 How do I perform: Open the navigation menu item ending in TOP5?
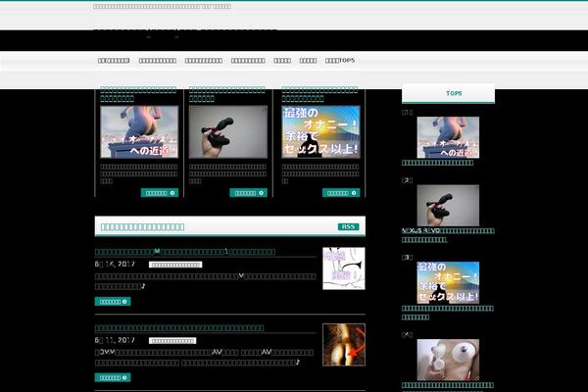340,61
